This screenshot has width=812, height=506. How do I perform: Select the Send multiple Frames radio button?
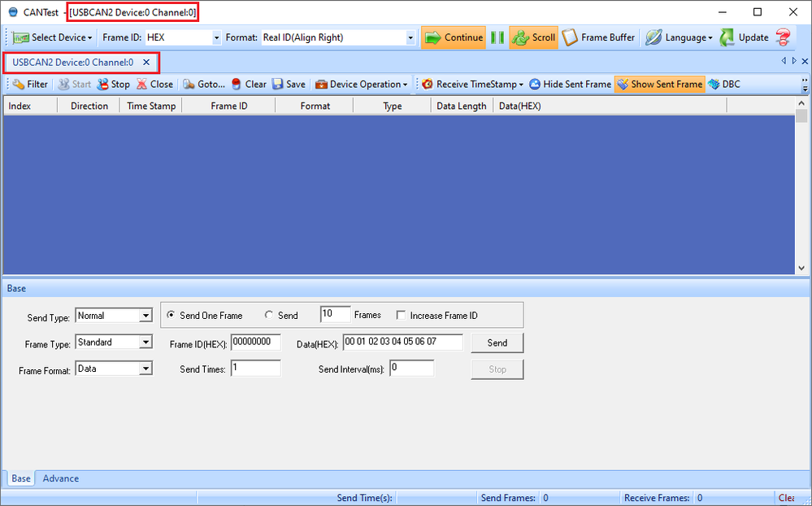coord(268,315)
